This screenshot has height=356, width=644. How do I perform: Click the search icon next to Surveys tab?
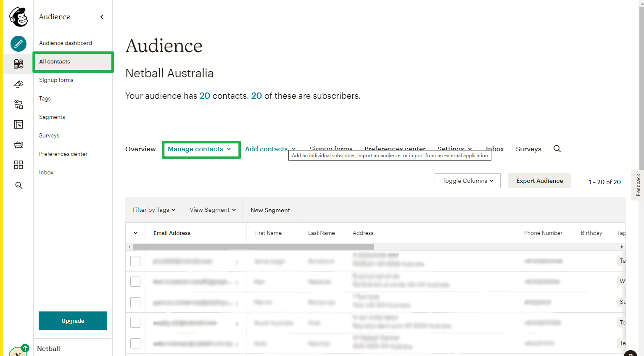tap(557, 149)
